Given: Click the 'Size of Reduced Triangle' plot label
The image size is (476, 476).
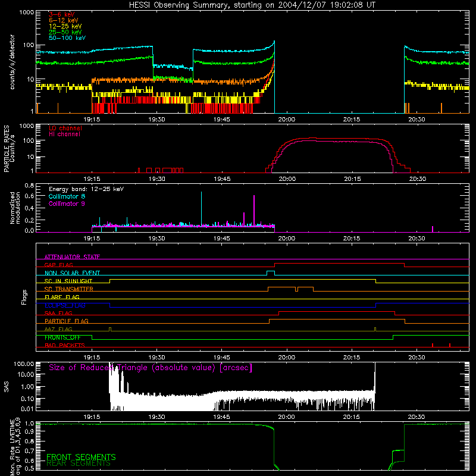Looking at the screenshot, I should point(151,368).
